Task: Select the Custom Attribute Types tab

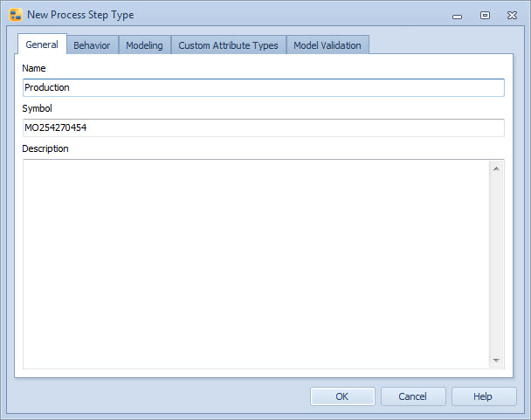Action: pos(228,45)
